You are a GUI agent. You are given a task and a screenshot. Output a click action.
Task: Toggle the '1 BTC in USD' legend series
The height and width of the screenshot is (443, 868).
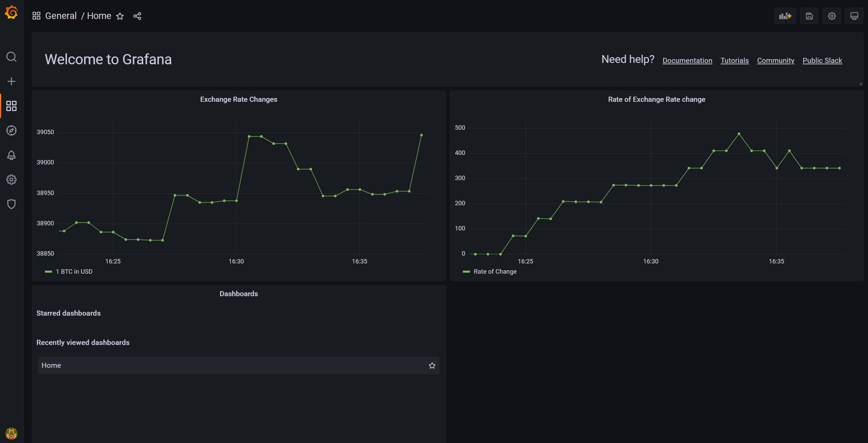coord(74,271)
